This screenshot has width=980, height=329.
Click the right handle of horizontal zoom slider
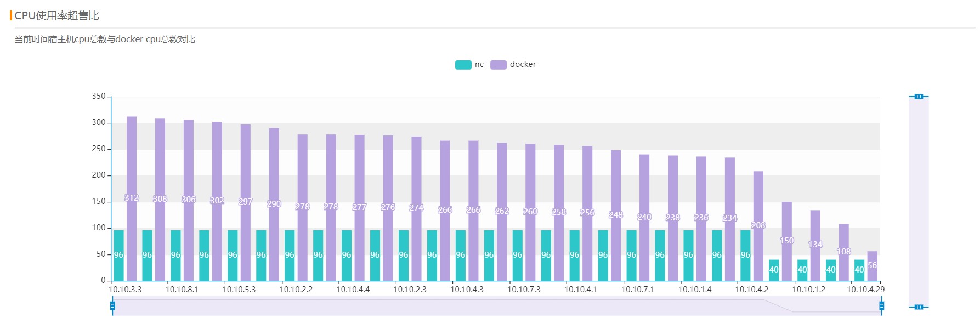pos(881,305)
